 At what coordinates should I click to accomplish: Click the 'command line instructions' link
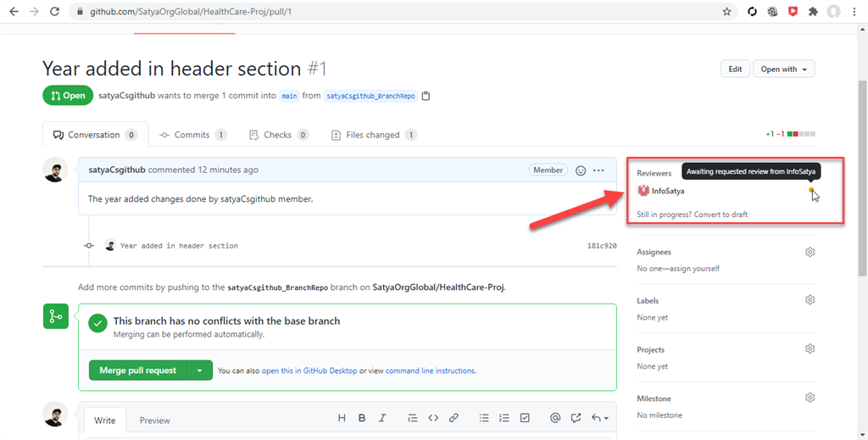(430, 370)
